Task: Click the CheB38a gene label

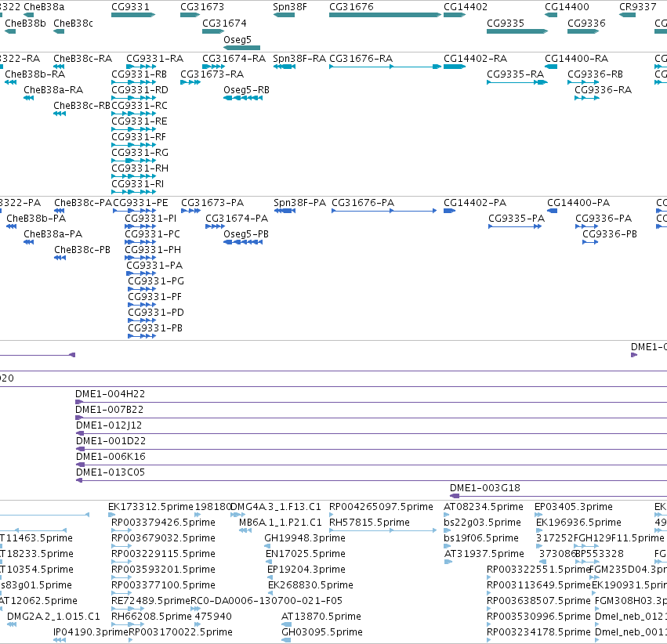Action: (44, 7)
